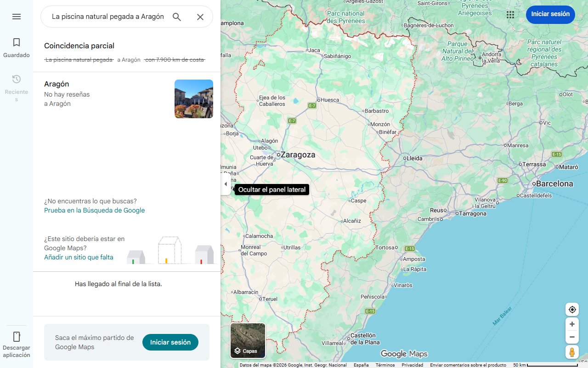Screen dimensions: 588x368
Task: Click the zoom in plus control
Action: click(572, 324)
